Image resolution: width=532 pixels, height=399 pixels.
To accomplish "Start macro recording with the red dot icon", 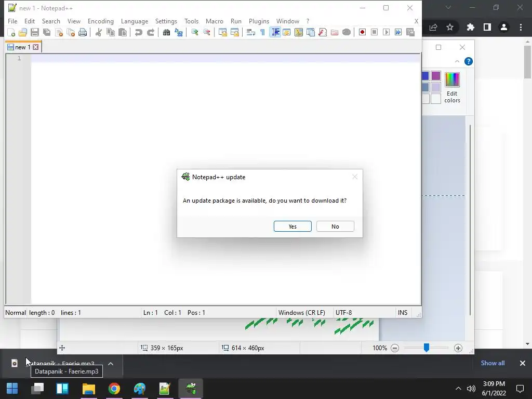I will click(x=362, y=32).
